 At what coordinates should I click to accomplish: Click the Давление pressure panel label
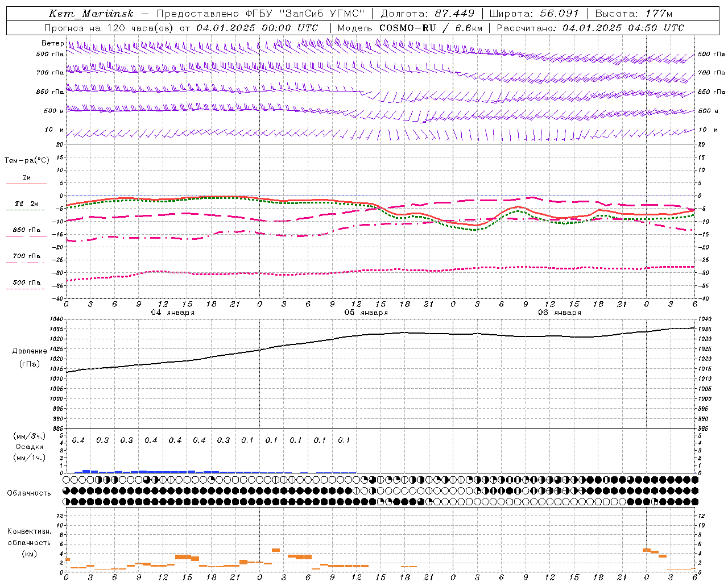coord(29,351)
